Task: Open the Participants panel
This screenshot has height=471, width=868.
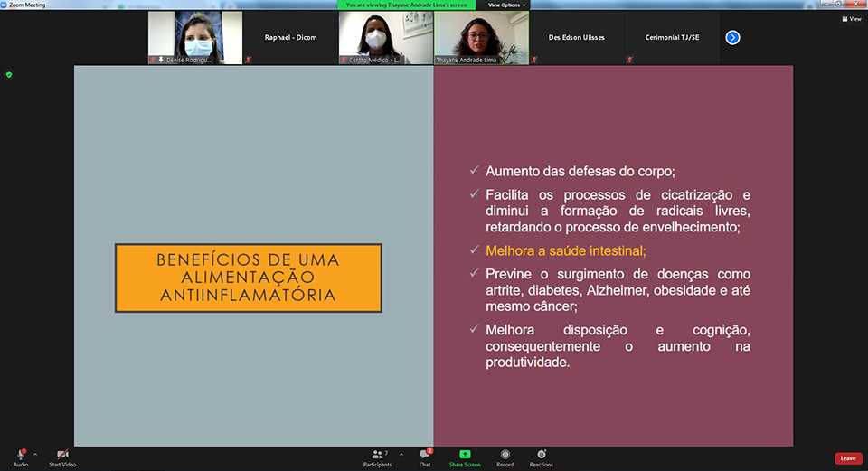Action: pos(378,455)
